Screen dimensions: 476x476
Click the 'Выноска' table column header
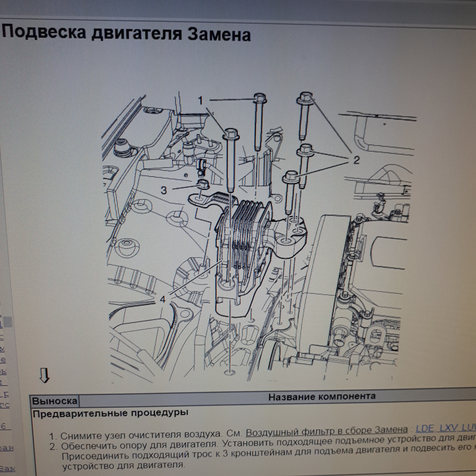pyautogui.click(x=55, y=401)
